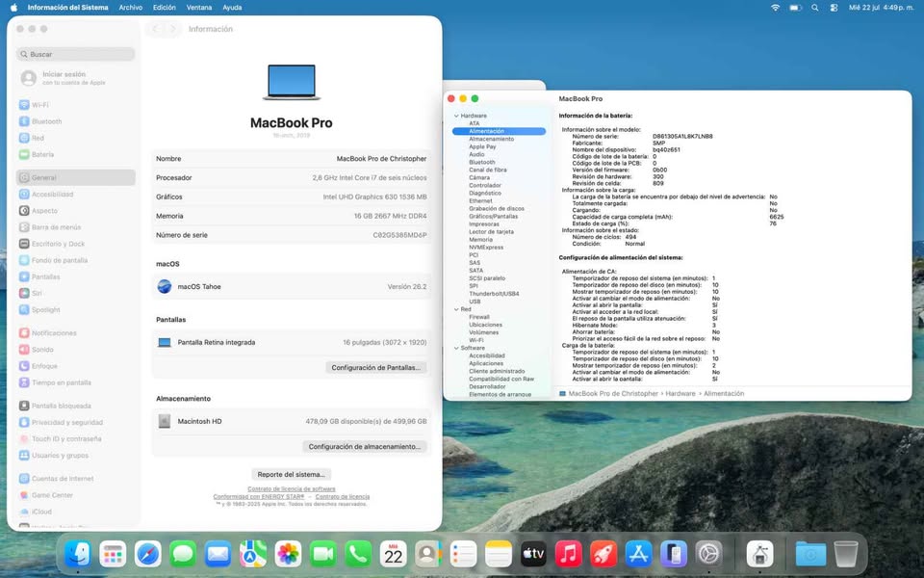Open the Ventana menu
This screenshot has height=578, width=924.
point(199,8)
